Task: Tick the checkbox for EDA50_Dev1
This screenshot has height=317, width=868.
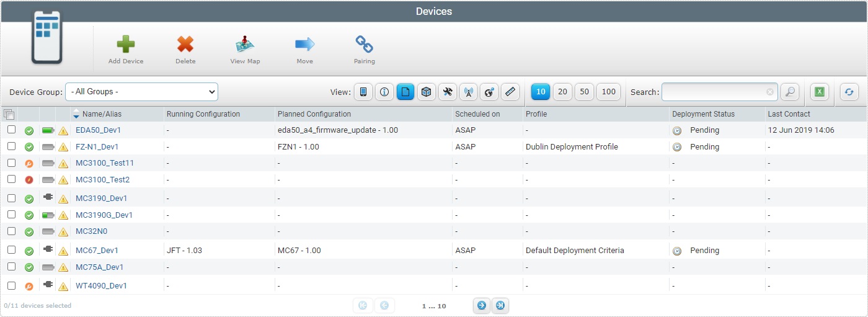Action: click(11, 130)
